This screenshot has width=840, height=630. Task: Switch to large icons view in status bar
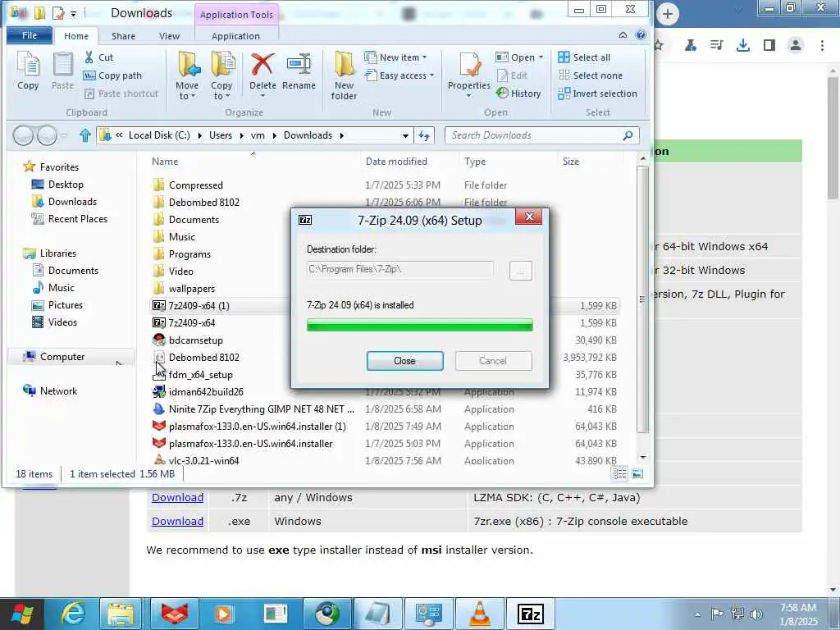637,474
